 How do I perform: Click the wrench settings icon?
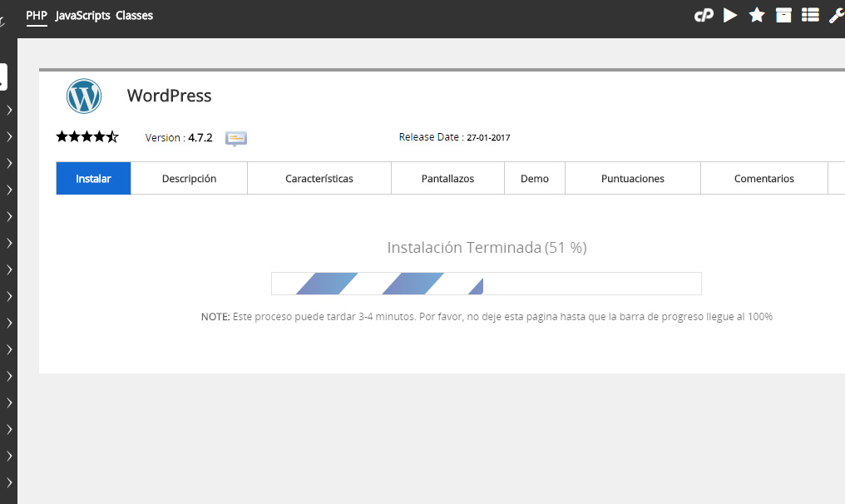click(837, 15)
